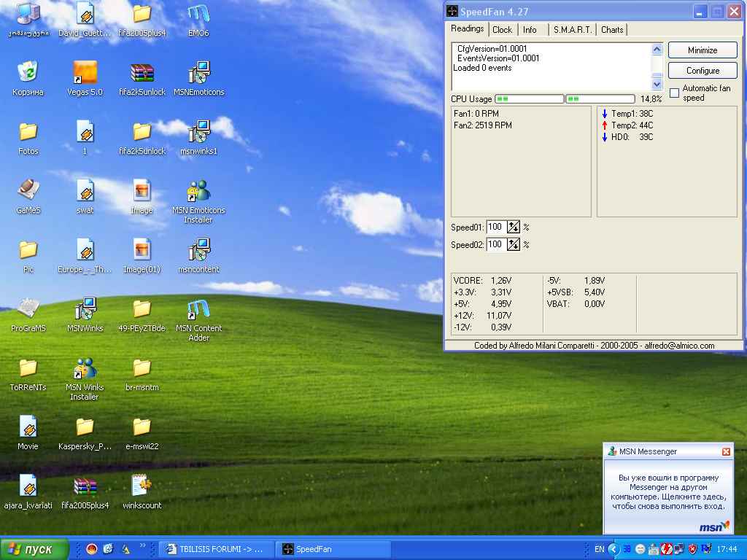Image resolution: width=747 pixels, height=560 pixels.
Task: Click the Fan2: 2519 RPM reading
Action: click(483, 125)
